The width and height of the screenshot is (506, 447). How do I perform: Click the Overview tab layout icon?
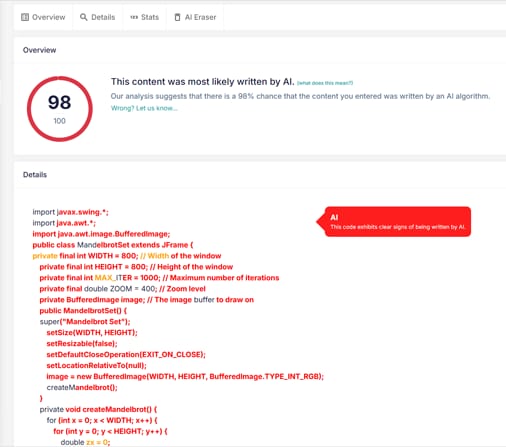click(25, 17)
